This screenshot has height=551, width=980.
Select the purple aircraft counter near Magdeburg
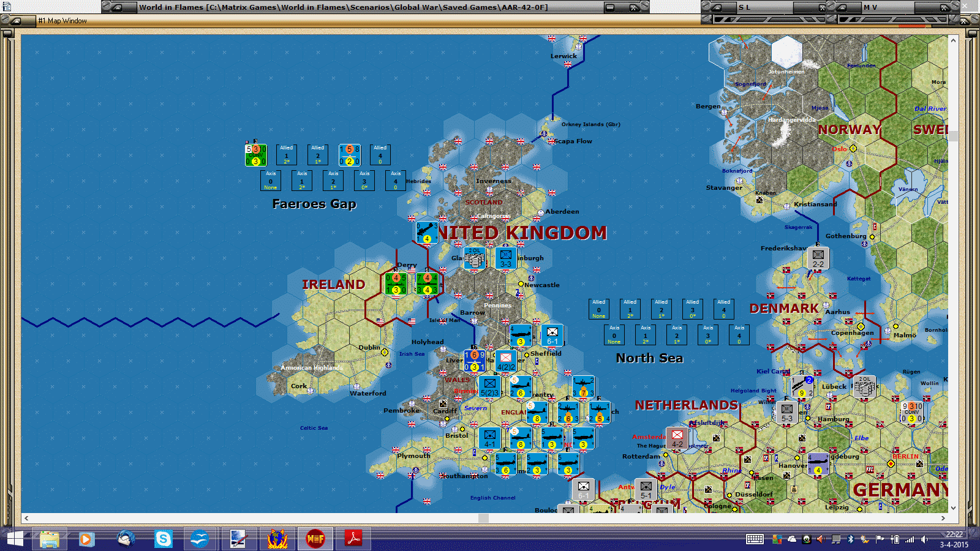point(818,464)
